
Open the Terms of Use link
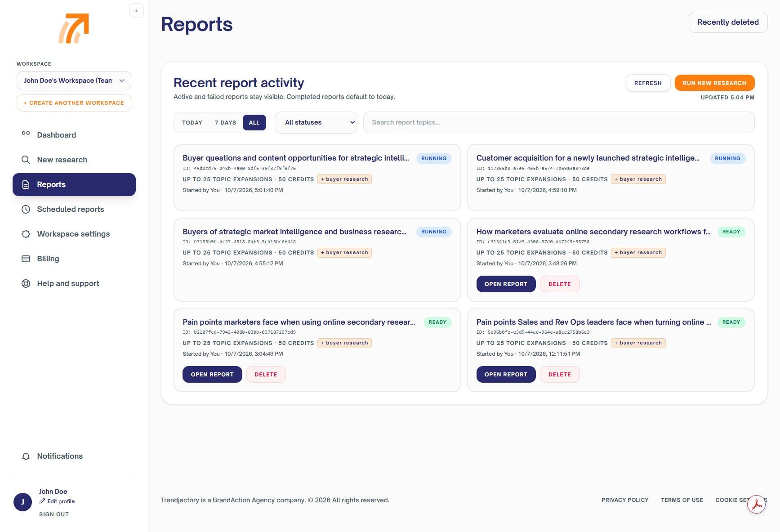click(682, 500)
